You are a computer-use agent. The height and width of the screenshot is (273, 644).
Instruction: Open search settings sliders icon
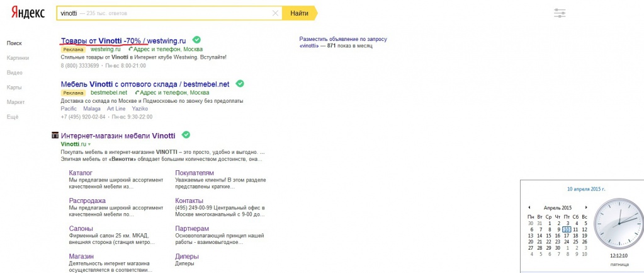[560, 13]
